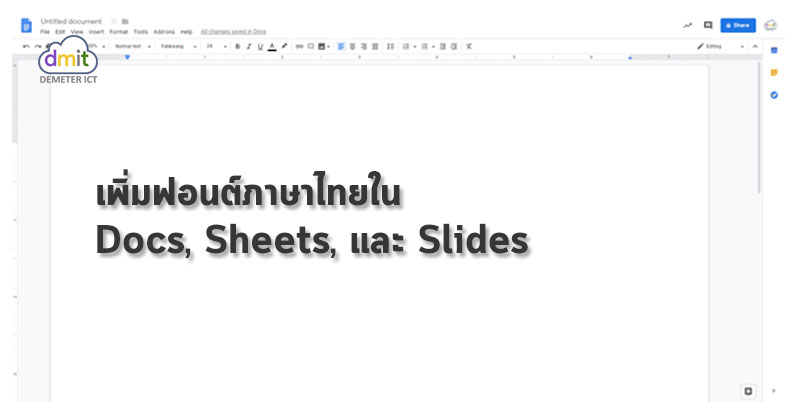Open the Format menu
Screen dimensions: 800x420
point(118,32)
